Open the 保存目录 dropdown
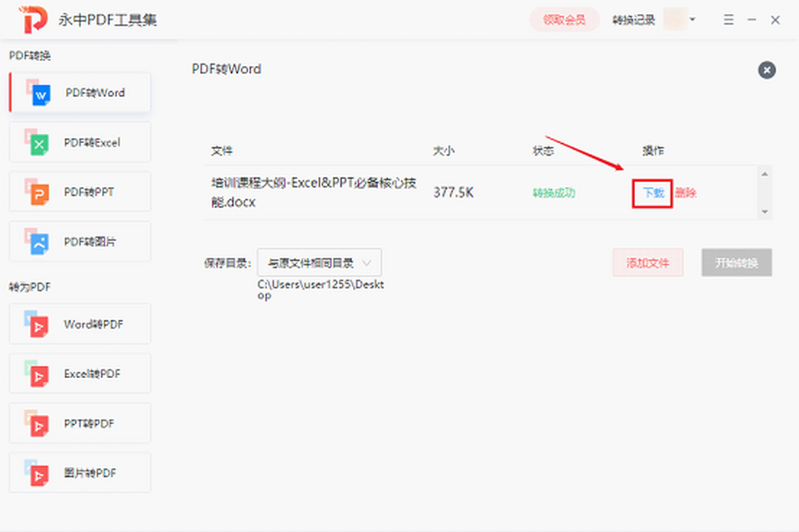 click(319, 263)
